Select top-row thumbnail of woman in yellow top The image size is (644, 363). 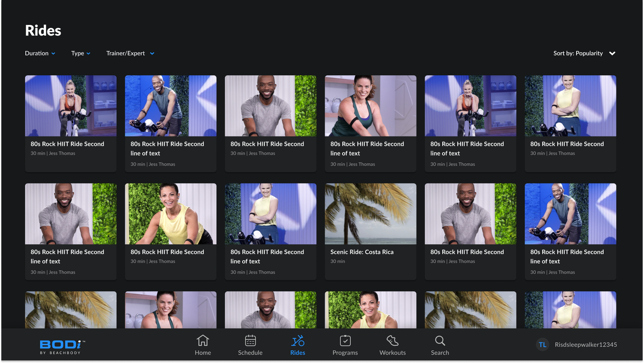(x=571, y=106)
